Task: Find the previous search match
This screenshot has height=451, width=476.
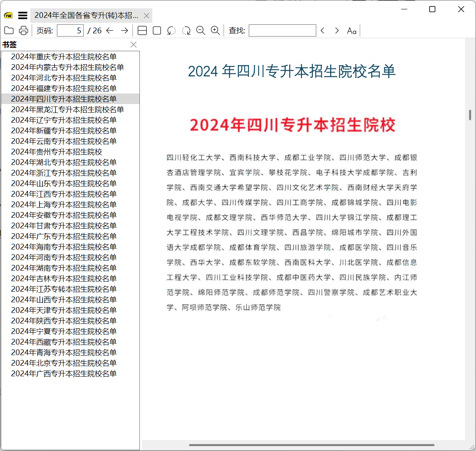Action: [x=322, y=30]
